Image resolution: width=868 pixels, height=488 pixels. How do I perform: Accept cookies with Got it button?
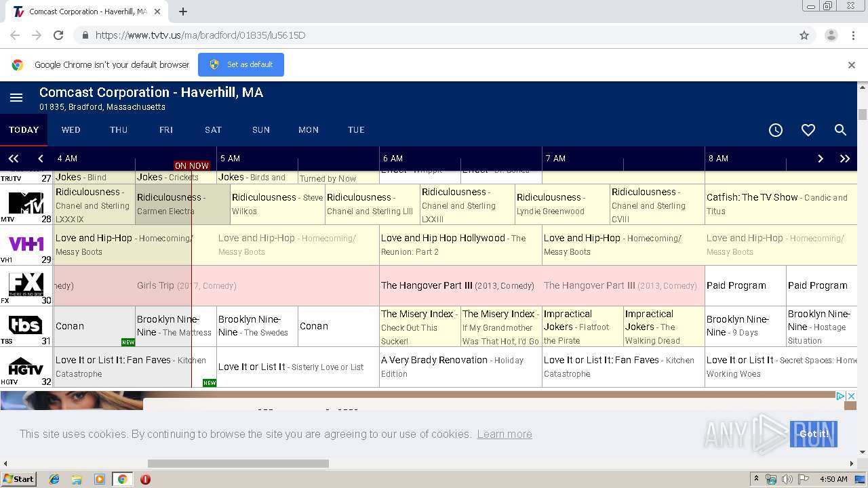814,434
